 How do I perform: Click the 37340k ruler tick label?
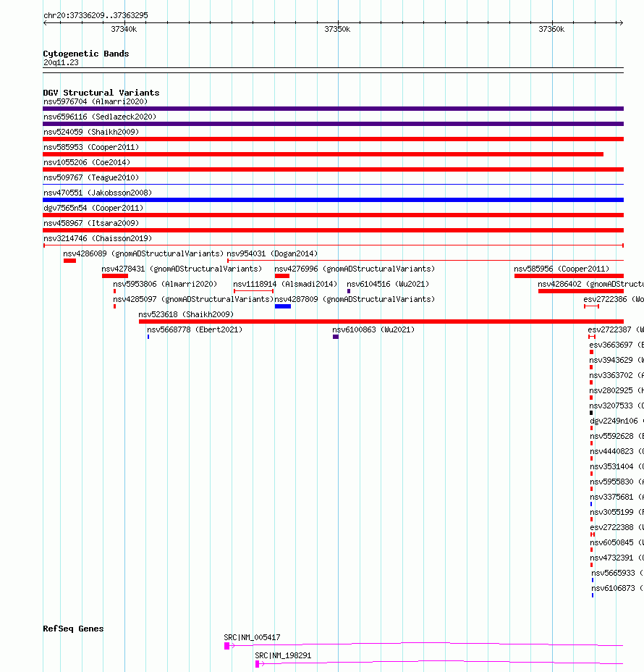[x=124, y=29]
